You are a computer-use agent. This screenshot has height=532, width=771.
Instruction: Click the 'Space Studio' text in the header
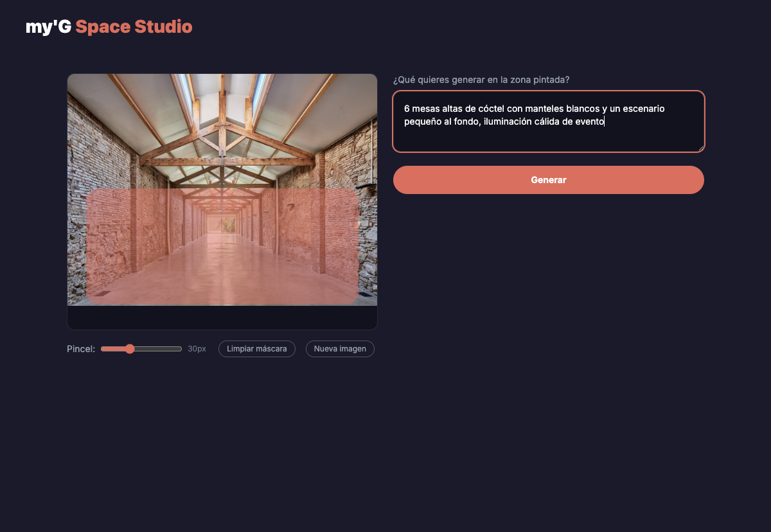pos(134,26)
